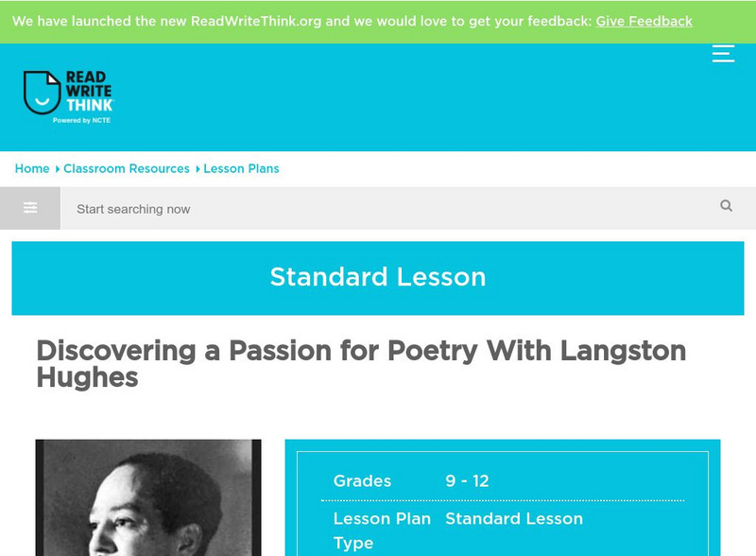
Task: Click the arrow before Classroom Resources breadcrumb
Action: 58,169
